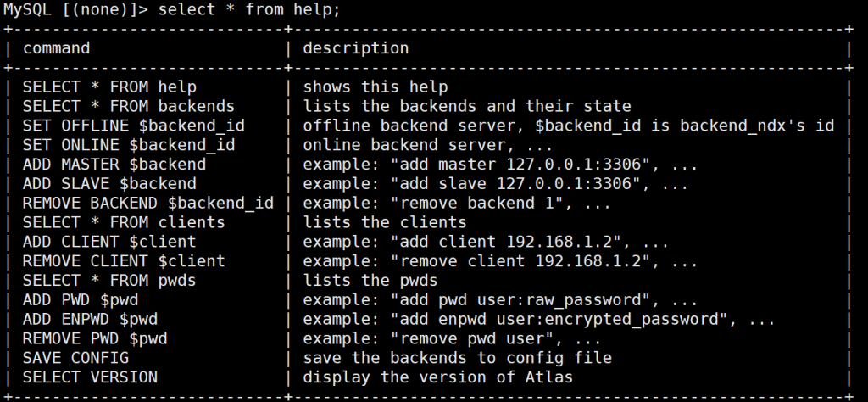Viewport: 868px width, 402px height.
Task: Click the 'SELECT * FROM clients' command
Action: [124, 222]
